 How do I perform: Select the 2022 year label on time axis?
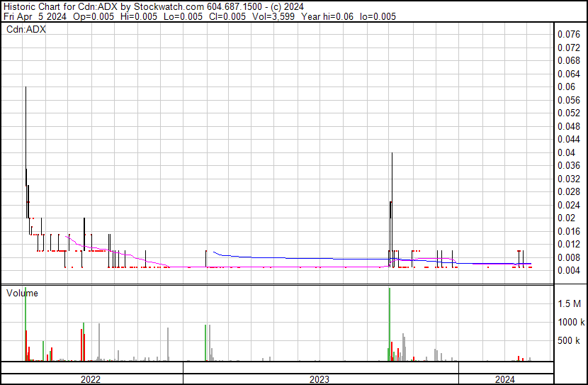(90, 379)
